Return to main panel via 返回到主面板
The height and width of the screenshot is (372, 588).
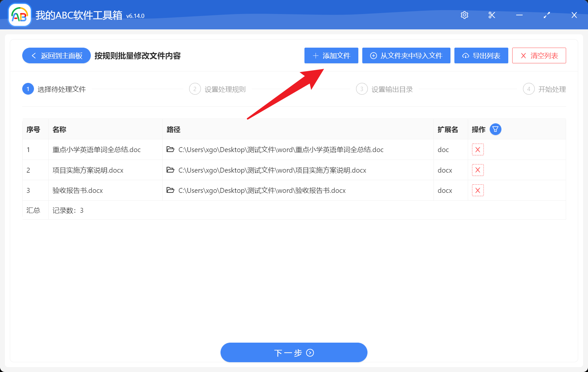[57, 56]
